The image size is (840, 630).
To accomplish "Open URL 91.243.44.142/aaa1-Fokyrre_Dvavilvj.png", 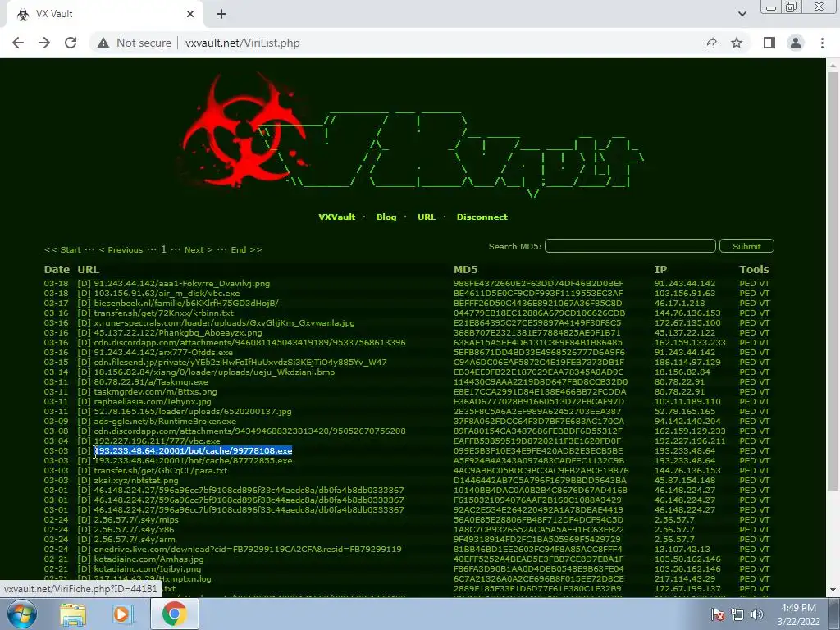I will [181, 283].
